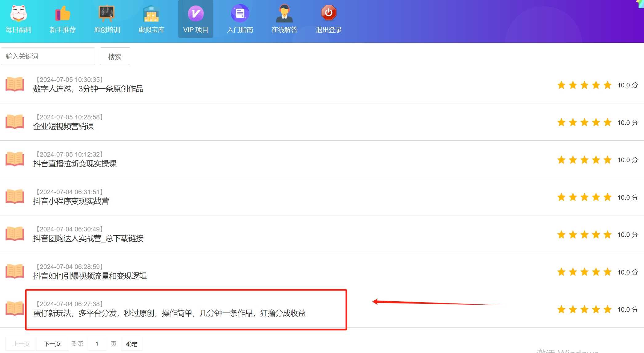Screen dimensions: 644x353
Task: Open course 数字人连怼，3分钟一条原创作品
Action: point(88,89)
